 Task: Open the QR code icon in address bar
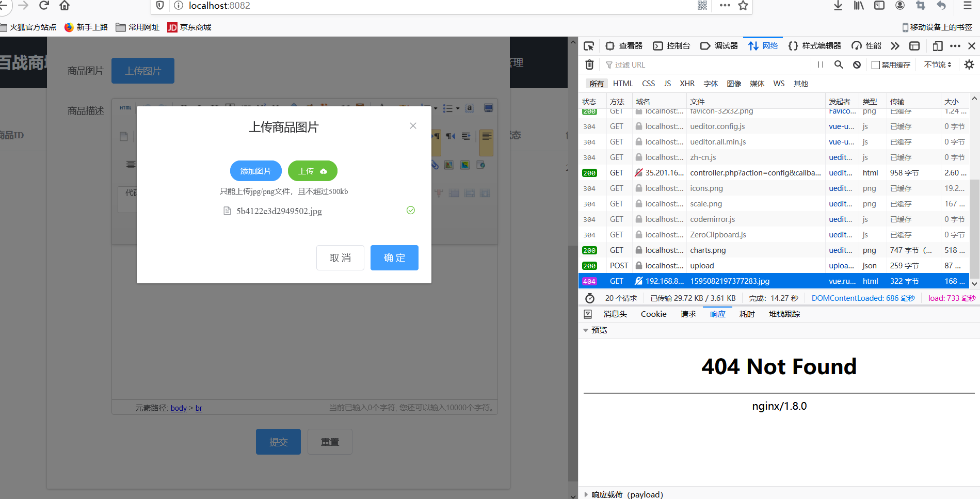pyautogui.click(x=702, y=5)
